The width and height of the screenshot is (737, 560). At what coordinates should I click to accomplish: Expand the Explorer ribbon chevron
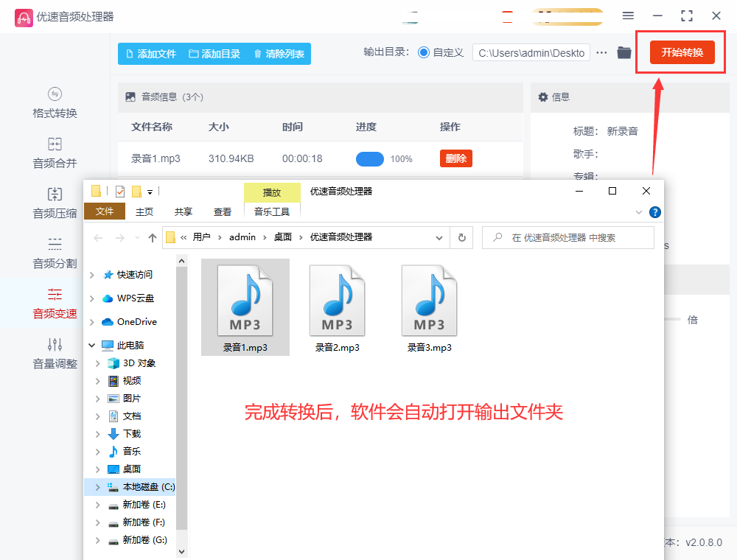[x=639, y=212]
